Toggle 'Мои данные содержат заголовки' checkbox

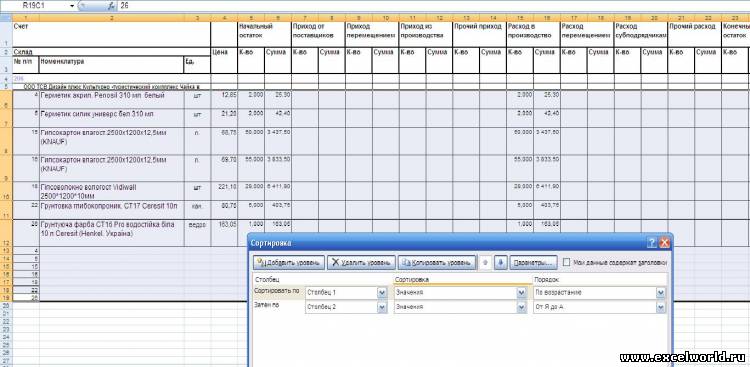(x=566, y=262)
